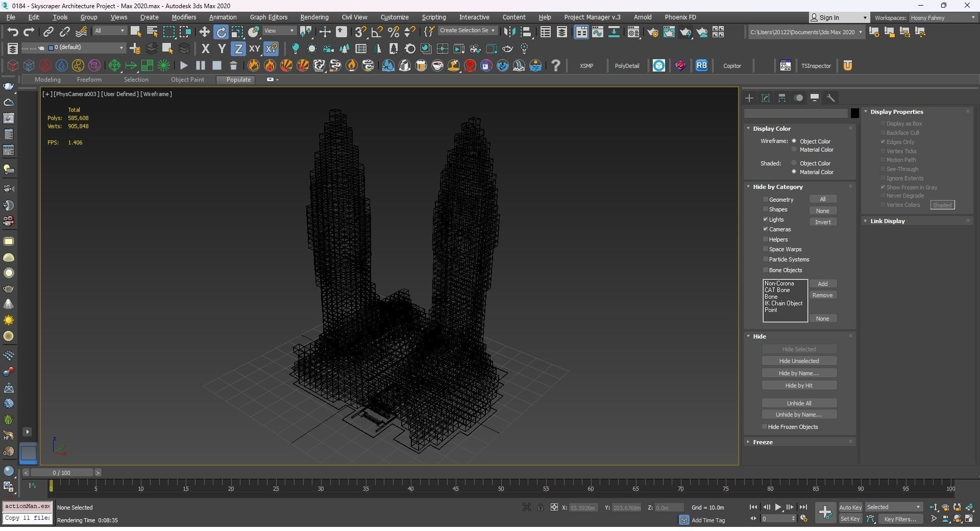Click the time slider 0 / 100 handle
The width and height of the screenshot is (980, 531).
coord(61,473)
